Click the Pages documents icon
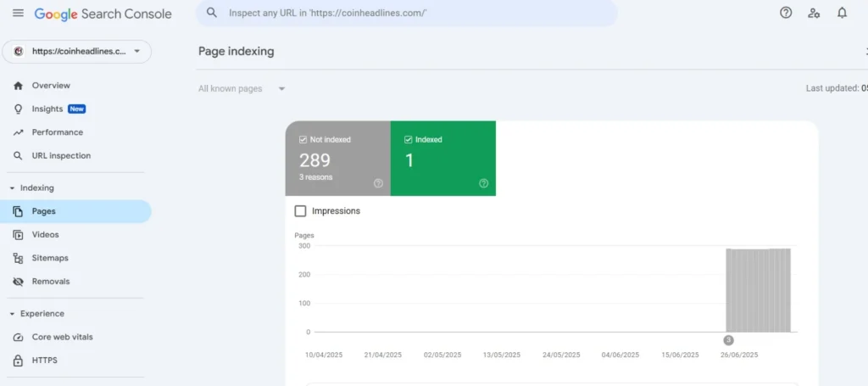 pyautogui.click(x=19, y=211)
